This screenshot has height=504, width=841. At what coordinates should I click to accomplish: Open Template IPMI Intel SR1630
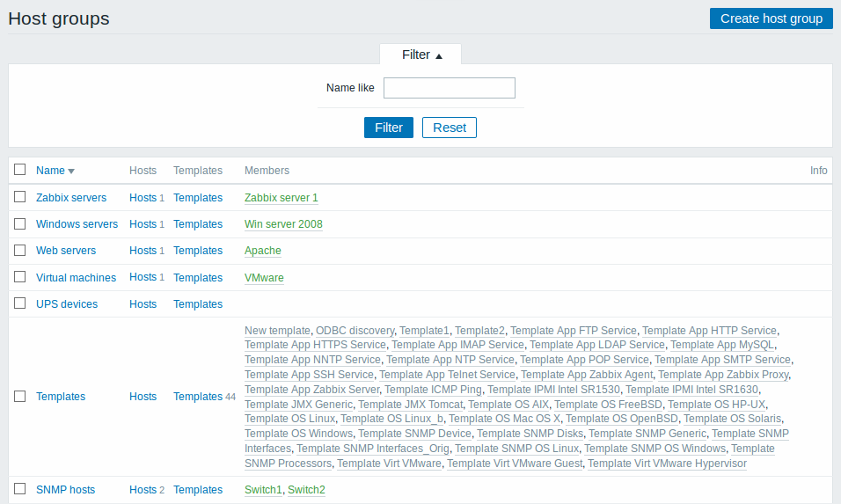click(x=692, y=390)
